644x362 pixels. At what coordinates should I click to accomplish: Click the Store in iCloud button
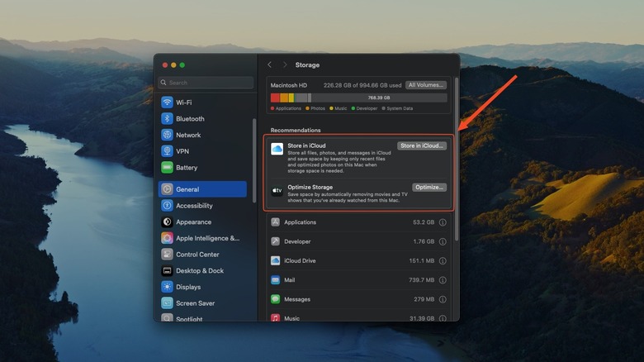click(x=422, y=145)
